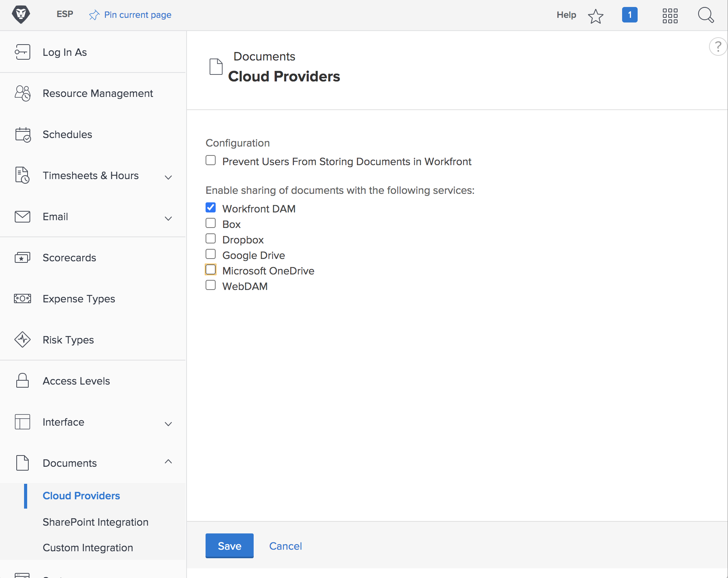Open the help question mark icon
This screenshot has width=728, height=578.
tap(718, 46)
